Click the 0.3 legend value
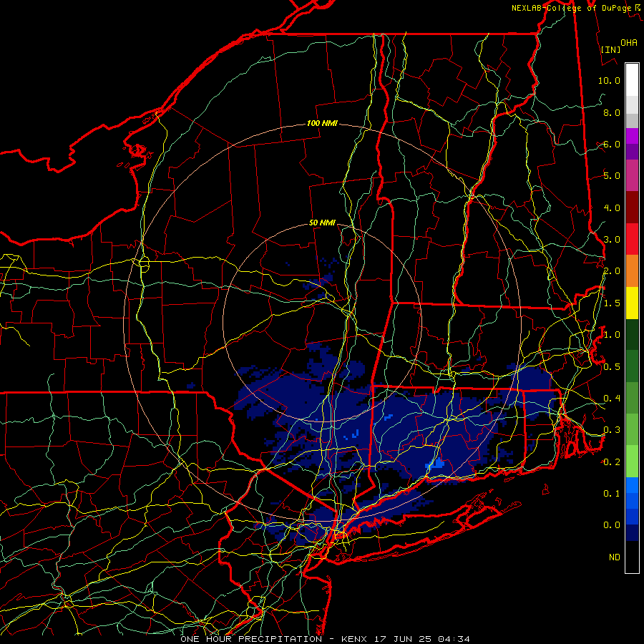 (x=612, y=430)
